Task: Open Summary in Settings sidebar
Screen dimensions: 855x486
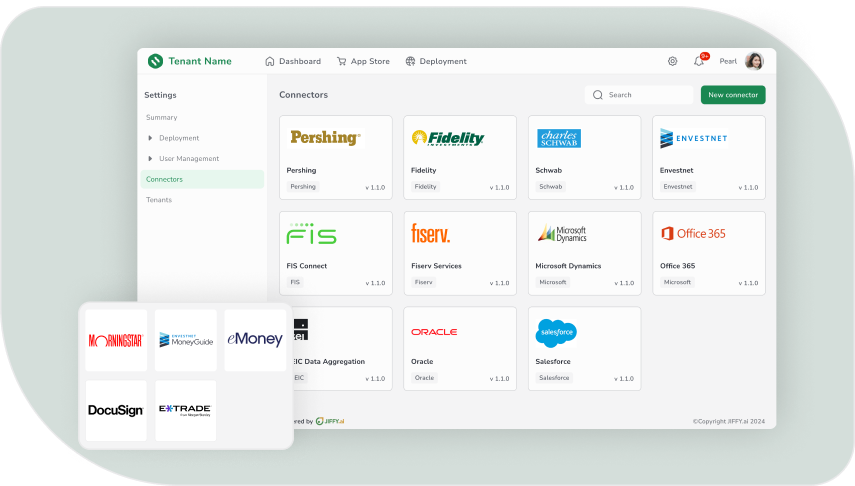Action: tap(161, 117)
